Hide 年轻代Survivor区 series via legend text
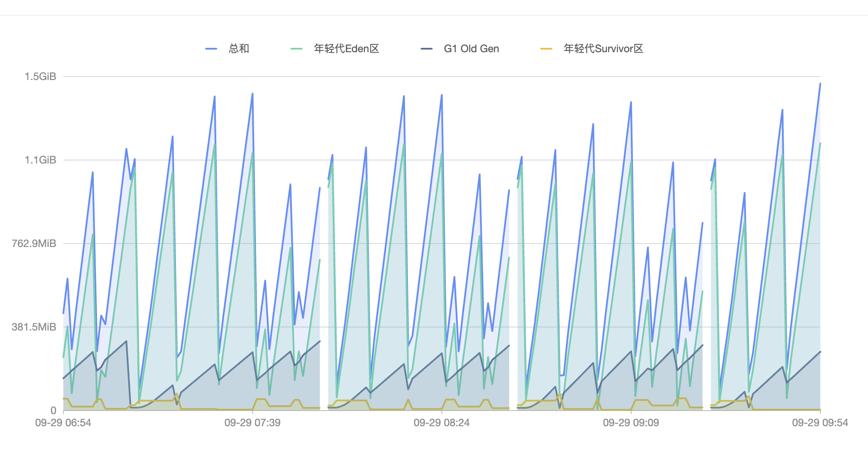Screen dimensions: 868x461 point(603,49)
